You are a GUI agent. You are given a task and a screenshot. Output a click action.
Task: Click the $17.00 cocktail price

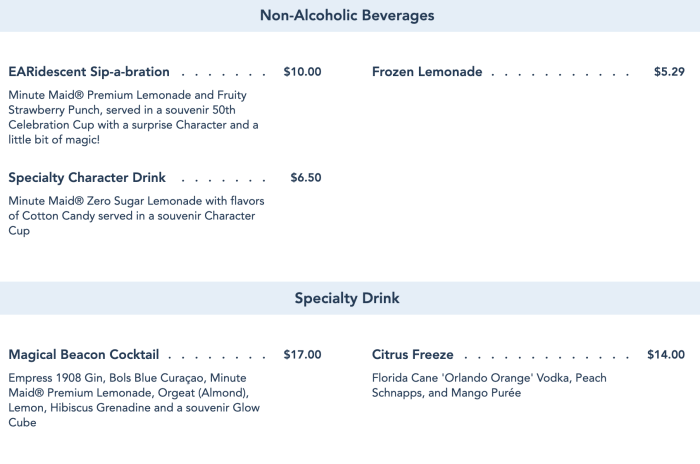tap(302, 355)
